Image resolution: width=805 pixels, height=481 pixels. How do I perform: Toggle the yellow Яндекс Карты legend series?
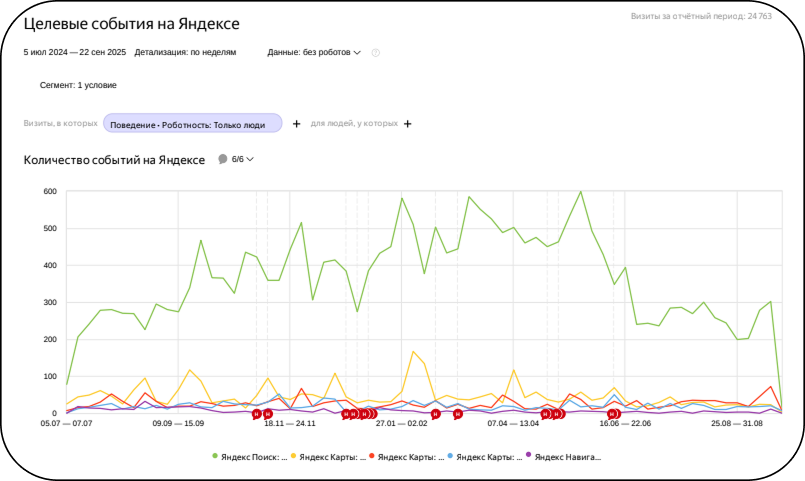point(329,457)
